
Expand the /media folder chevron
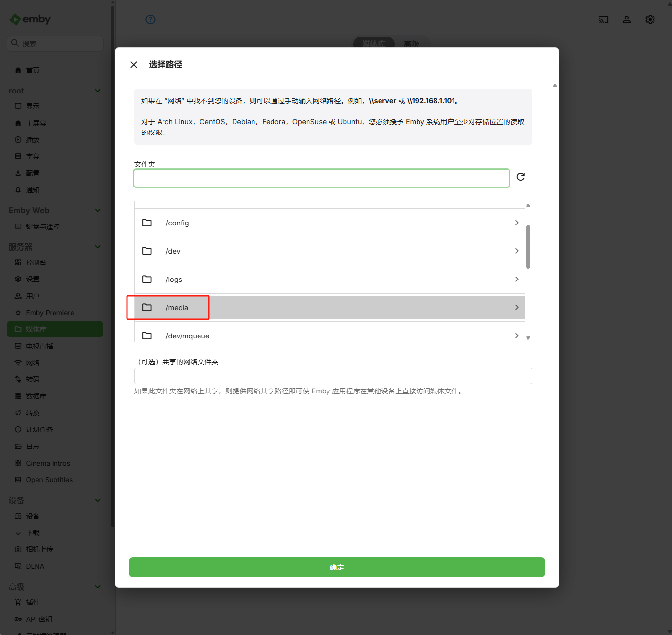tap(517, 307)
